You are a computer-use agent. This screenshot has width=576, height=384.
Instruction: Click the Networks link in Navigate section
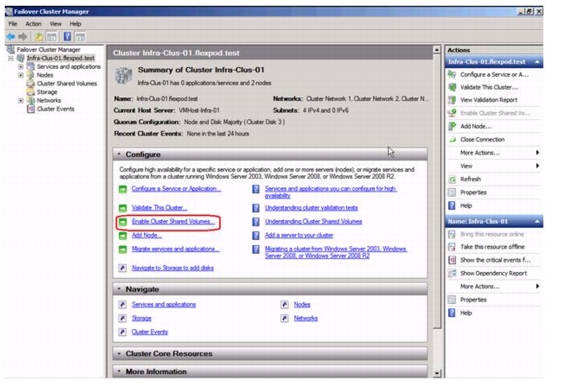pos(306,318)
